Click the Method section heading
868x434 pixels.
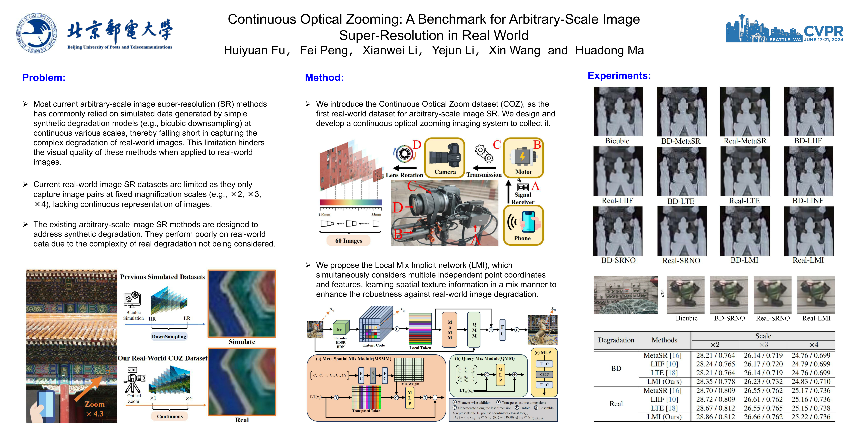pyautogui.click(x=324, y=77)
